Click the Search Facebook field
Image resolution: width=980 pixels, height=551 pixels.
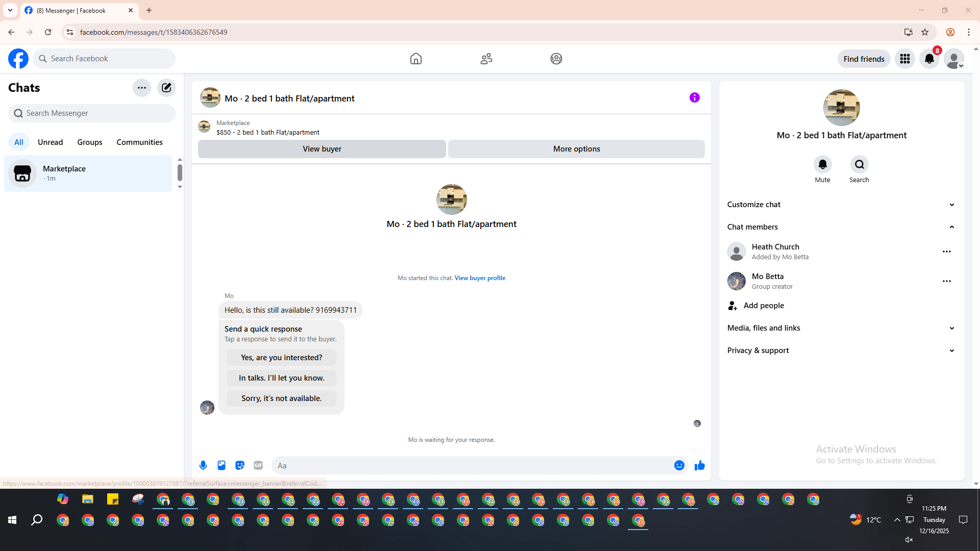(x=105, y=59)
